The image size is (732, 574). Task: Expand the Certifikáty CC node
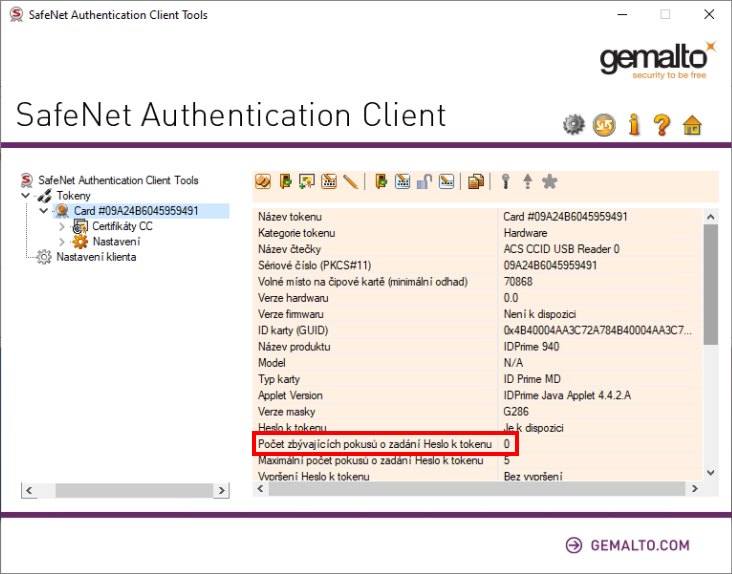[62, 226]
